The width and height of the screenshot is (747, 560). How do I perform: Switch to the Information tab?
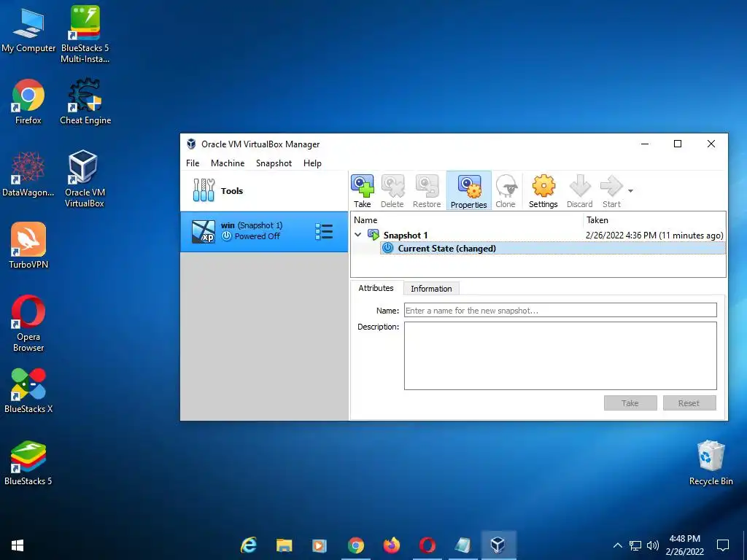point(431,289)
